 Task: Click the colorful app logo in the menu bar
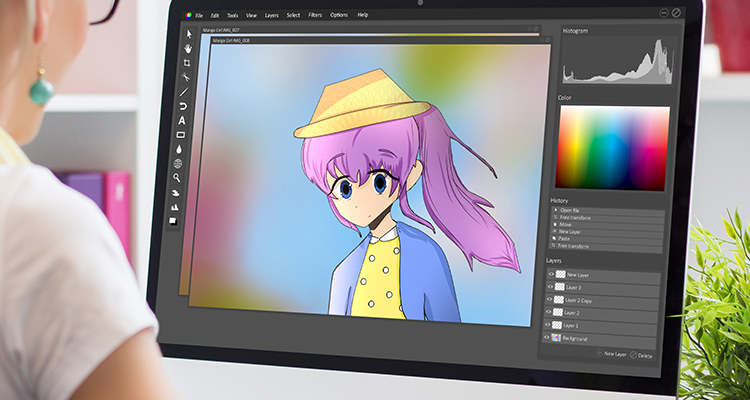[188, 15]
